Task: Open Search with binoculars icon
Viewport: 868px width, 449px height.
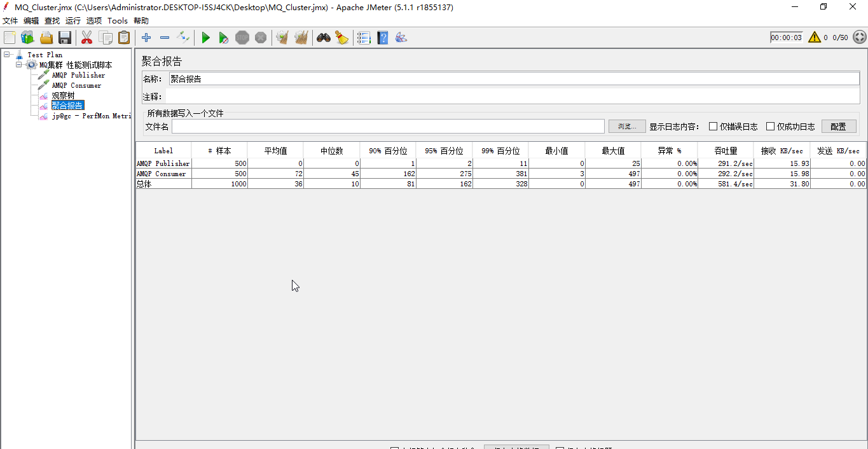Action: [x=324, y=38]
